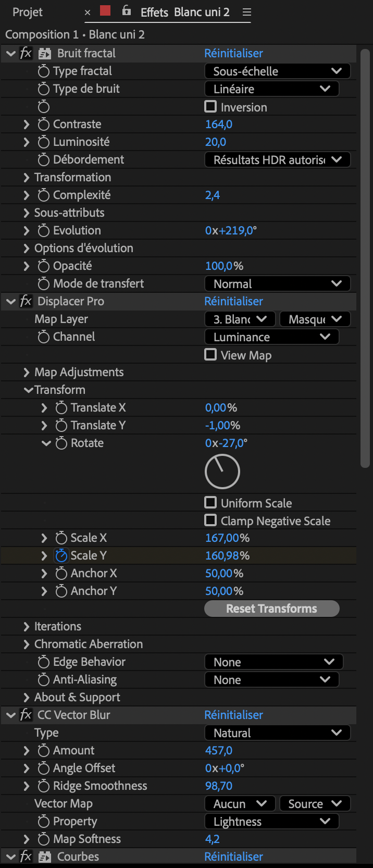Expand the Map Adjustments group
The image size is (373, 868).
point(27,373)
